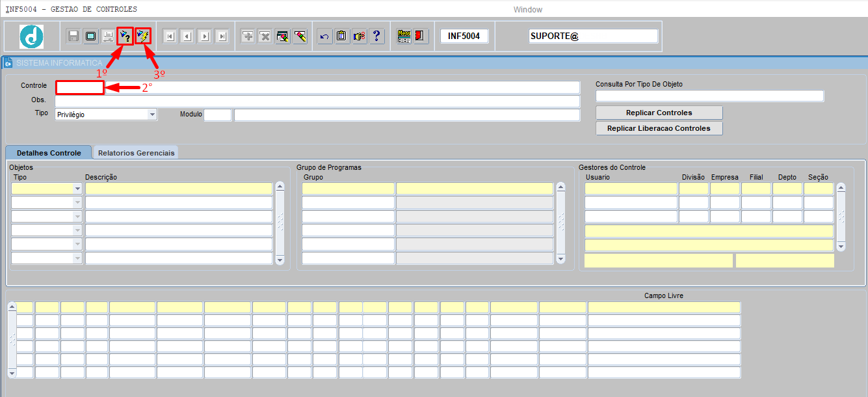The image size is (868, 397).
Task: Go to the next record arrow
Action: click(205, 36)
